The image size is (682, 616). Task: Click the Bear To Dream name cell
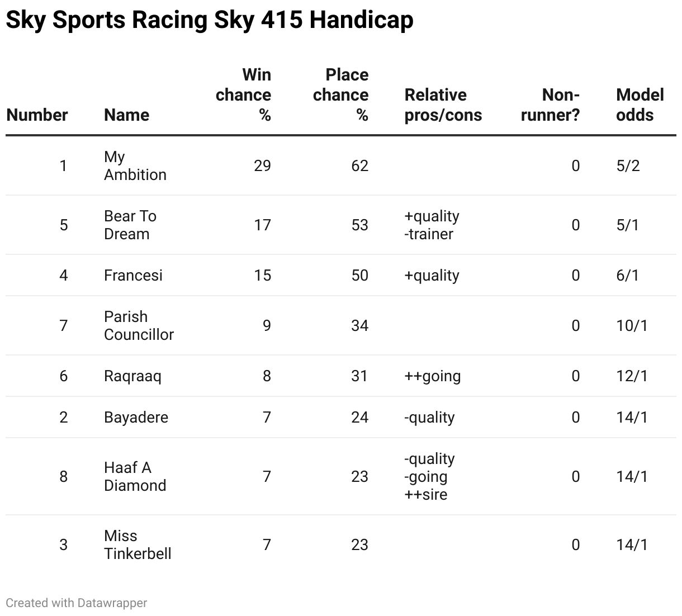pyautogui.click(x=130, y=225)
